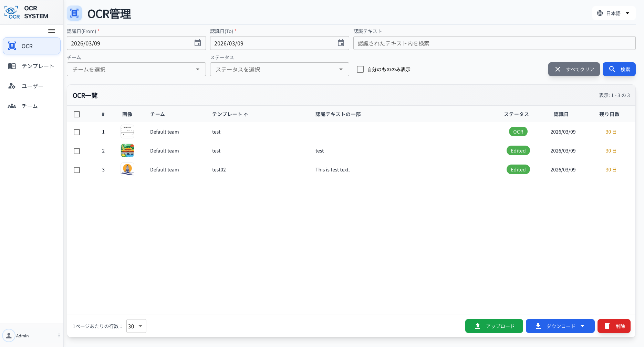Click the 検索 search button
This screenshot has height=347, width=644.
click(619, 69)
